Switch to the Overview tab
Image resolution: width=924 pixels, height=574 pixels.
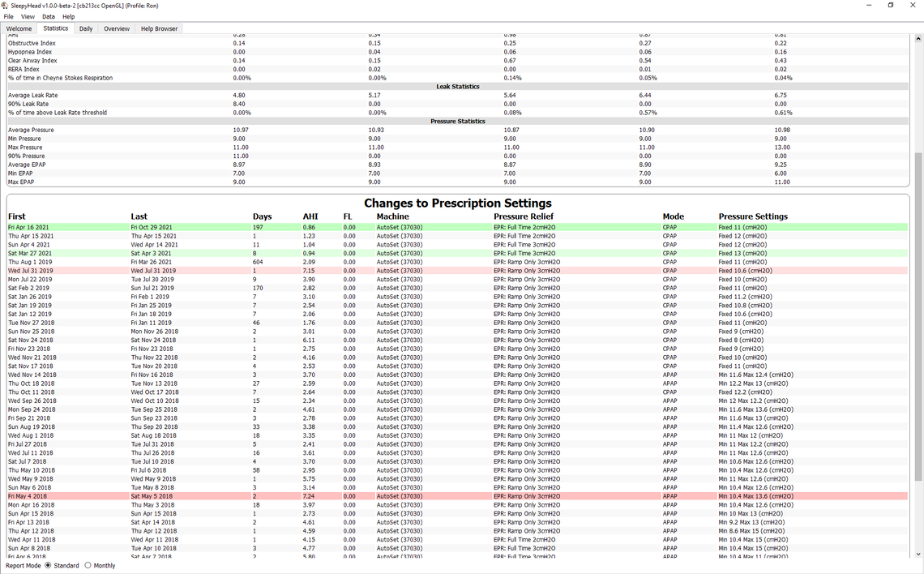[117, 28]
